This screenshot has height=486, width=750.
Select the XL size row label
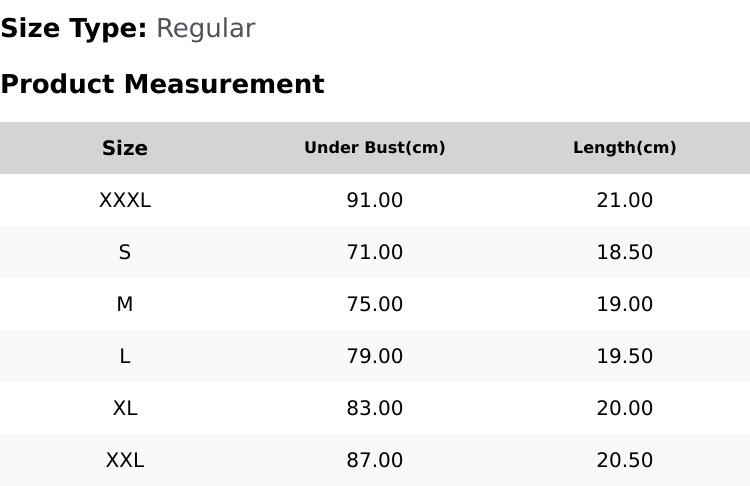(x=125, y=409)
